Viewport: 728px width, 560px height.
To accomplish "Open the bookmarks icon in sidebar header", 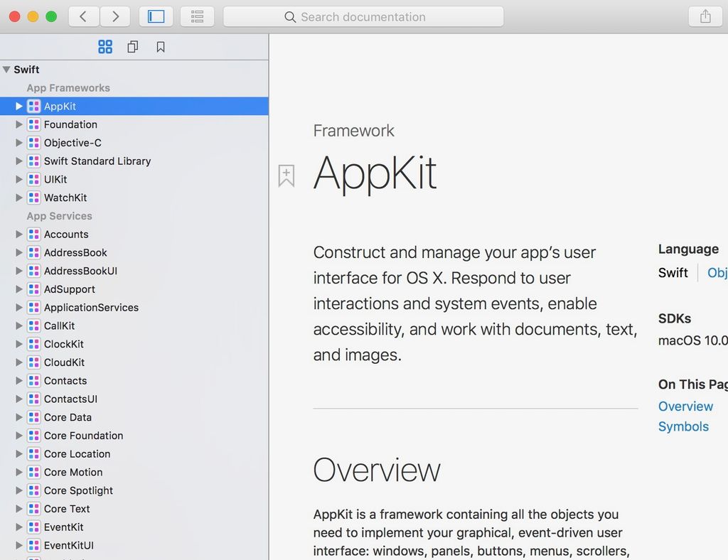I will point(160,46).
